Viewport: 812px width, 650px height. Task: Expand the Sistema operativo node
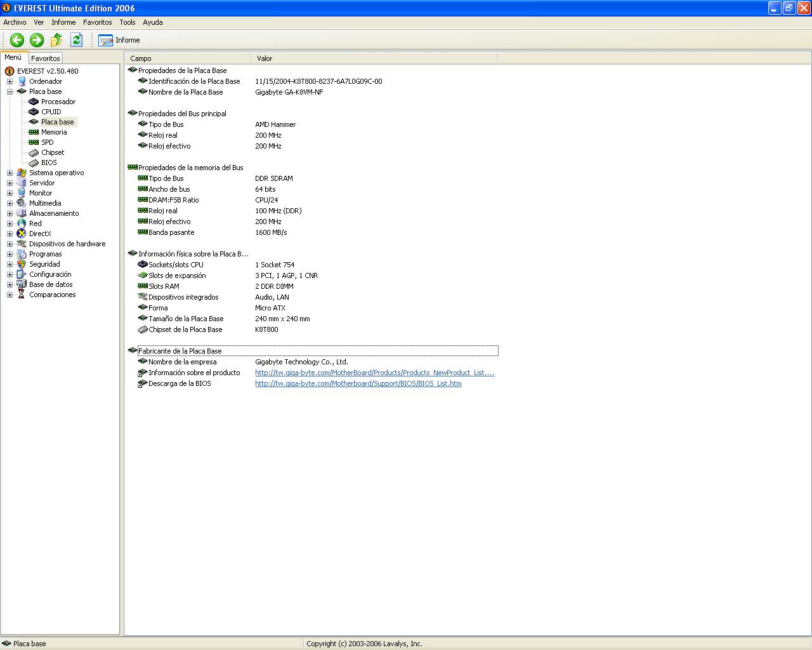click(10, 173)
